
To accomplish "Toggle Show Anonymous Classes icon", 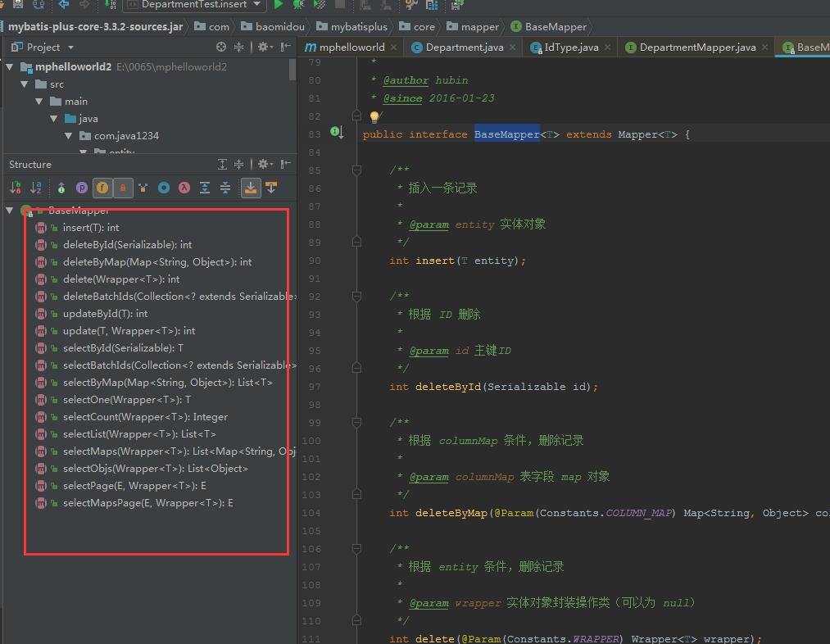I will [143, 188].
